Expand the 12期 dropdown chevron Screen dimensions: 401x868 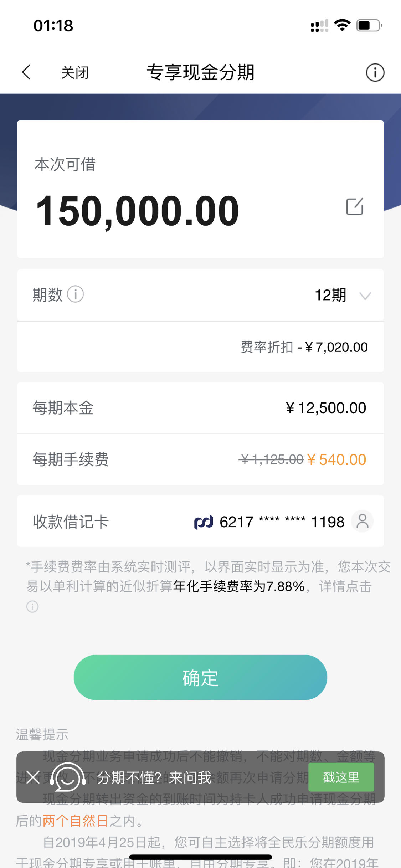pos(365,296)
